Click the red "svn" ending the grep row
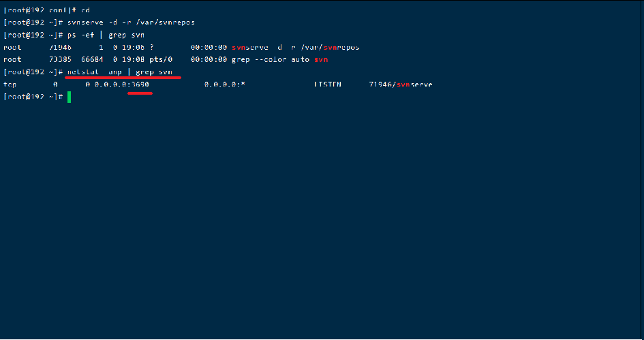This screenshot has height=340, width=644. 321,60
